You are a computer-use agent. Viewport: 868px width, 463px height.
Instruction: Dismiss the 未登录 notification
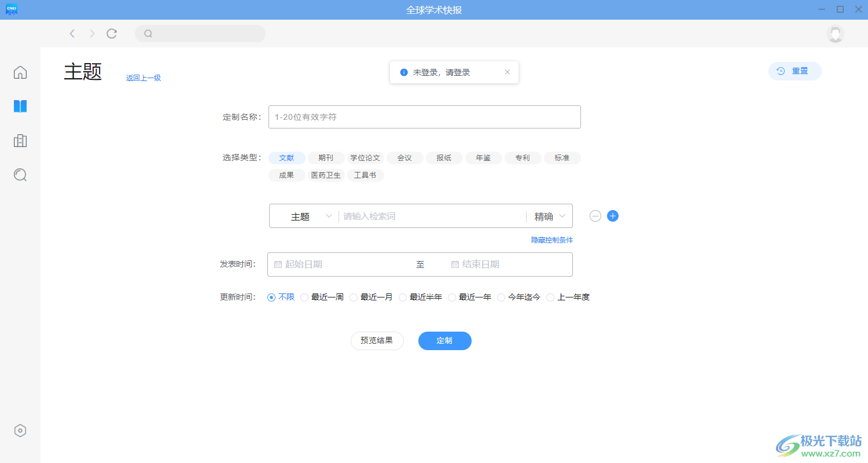pyautogui.click(x=507, y=71)
